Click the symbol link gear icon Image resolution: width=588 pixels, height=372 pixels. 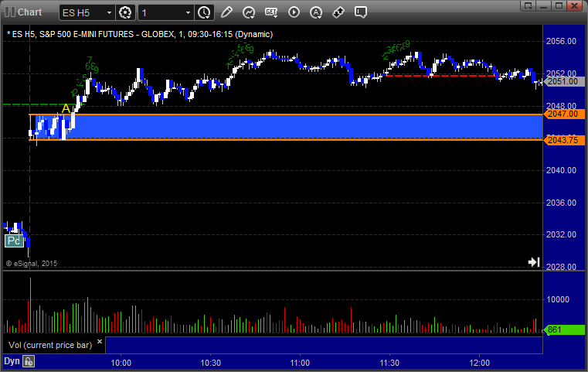tap(125, 12)
